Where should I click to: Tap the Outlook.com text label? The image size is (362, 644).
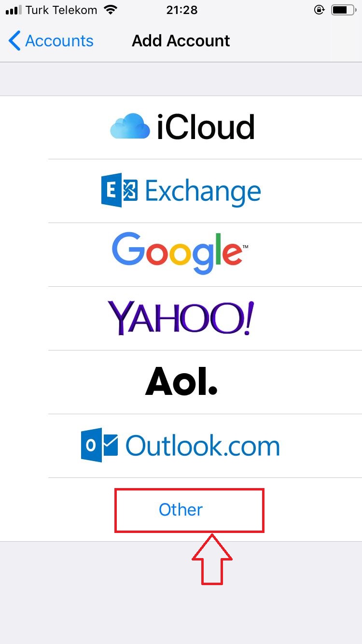(x=203, y=446)
